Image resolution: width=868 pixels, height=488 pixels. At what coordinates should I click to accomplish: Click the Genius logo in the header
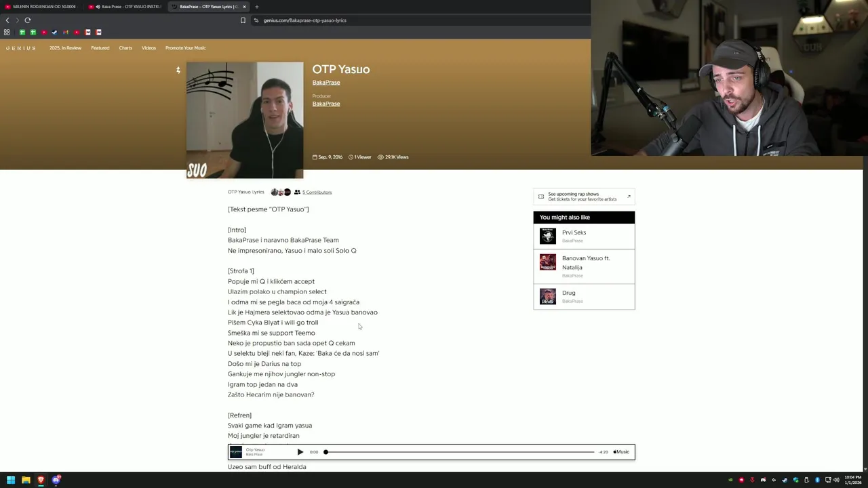21,48
